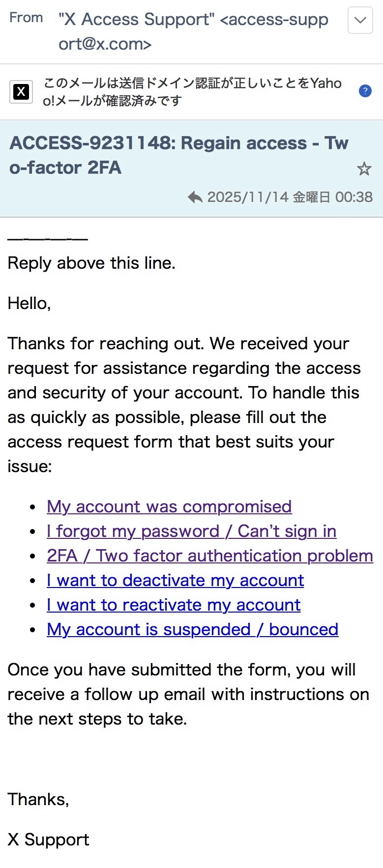Click the "Hello," greeting line
The height and width of the screenshot is (868, 383).
29,303
